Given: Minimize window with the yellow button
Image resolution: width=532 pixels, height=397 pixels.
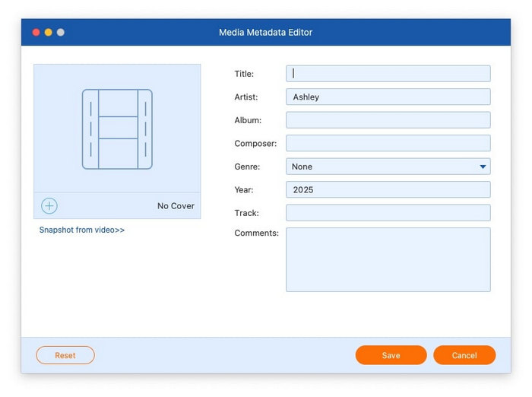Looking at the screenshot, I should tap(48, 33).
